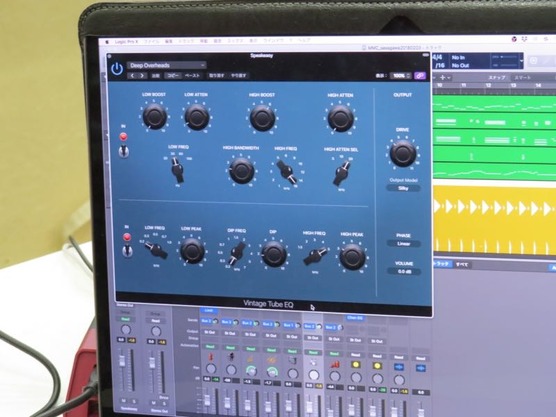Click the HIGH FREQ selector beside HIGH PEAK
The height and width of the screenshot is (417, 556).
[x=315, y=256]
